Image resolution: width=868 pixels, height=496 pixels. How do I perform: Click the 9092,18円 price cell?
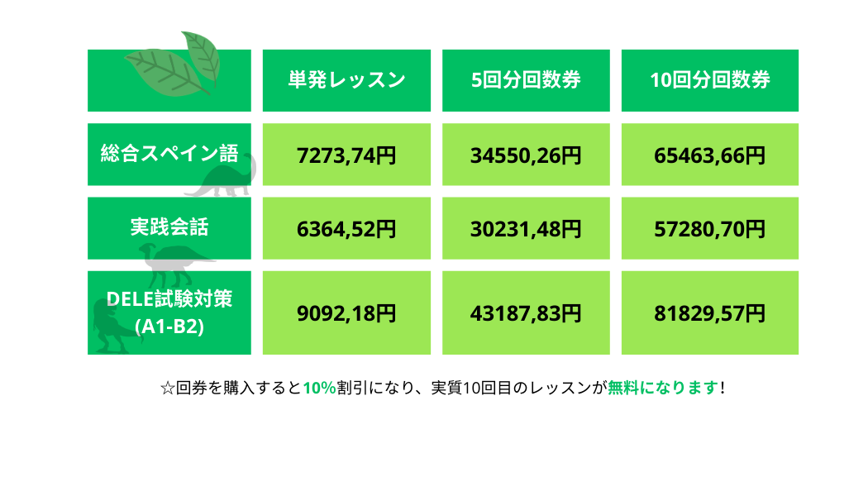point(346,313)
